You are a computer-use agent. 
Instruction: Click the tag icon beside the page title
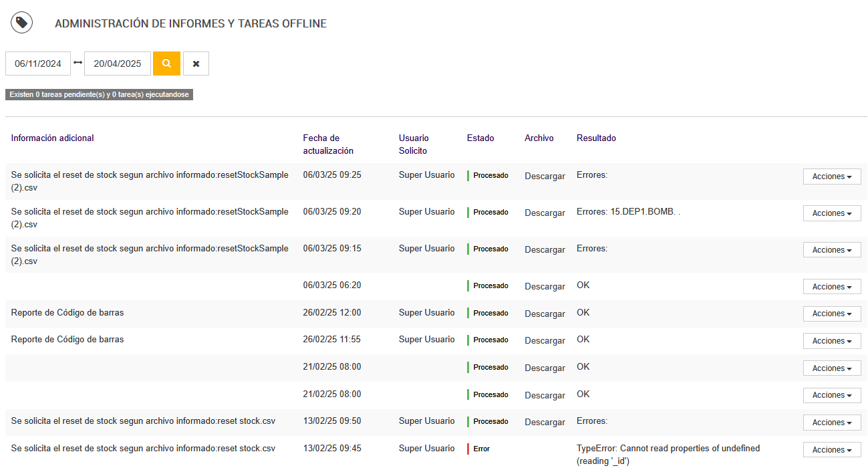point(21,23)
